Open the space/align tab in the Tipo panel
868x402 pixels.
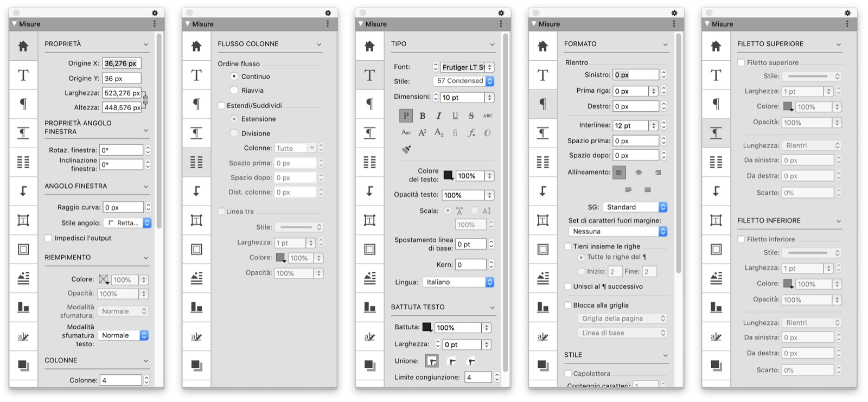click(369, 307)
